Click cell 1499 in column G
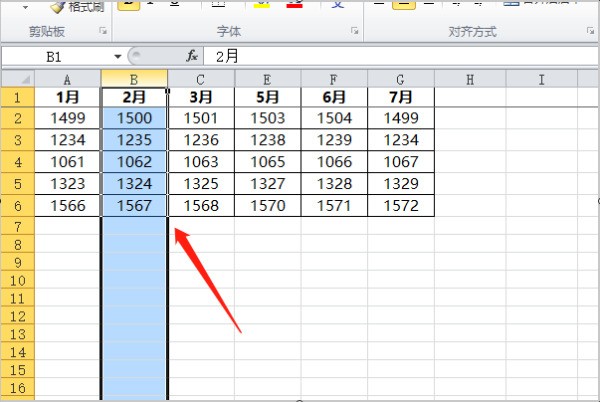The image size is (600, 402). pyautogui.click(x=401, y=118)
